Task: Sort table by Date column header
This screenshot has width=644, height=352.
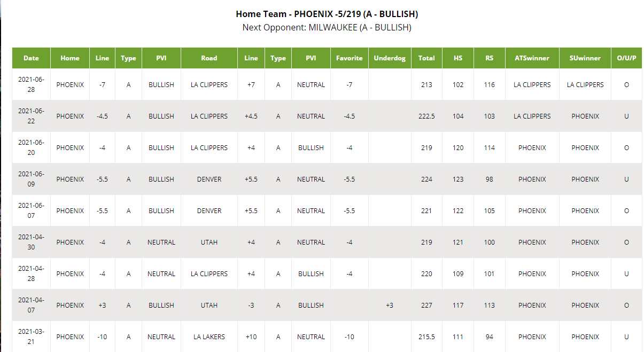Action: coord(32,58)
